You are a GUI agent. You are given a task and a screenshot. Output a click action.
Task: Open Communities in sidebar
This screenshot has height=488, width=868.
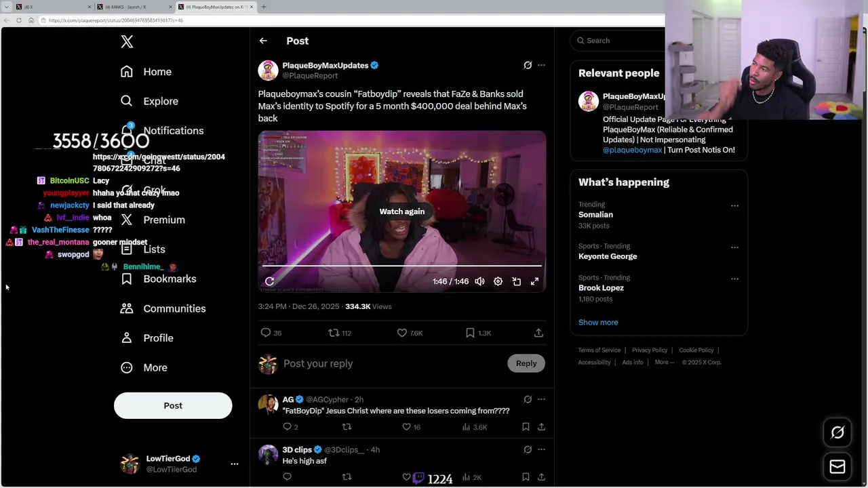click(163, 308)
